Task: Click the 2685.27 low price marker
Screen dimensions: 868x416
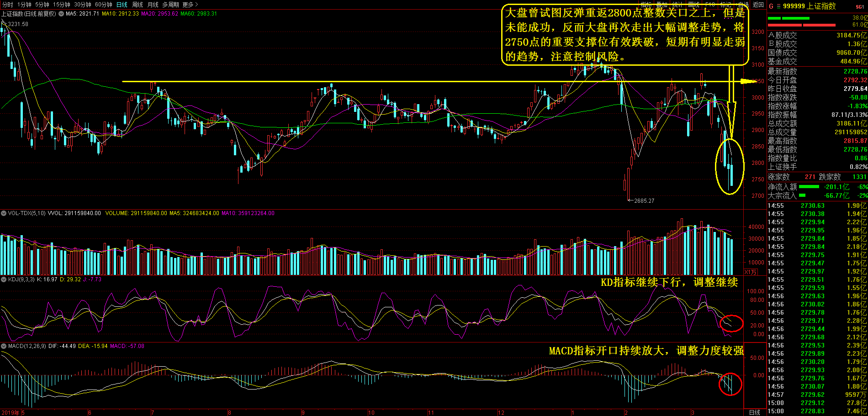Action: tap(644, 200)
